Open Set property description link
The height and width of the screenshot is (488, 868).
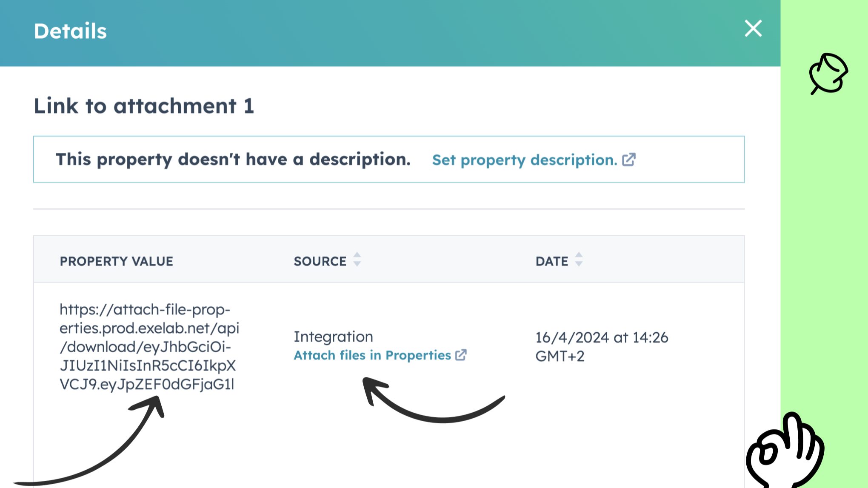524,160
